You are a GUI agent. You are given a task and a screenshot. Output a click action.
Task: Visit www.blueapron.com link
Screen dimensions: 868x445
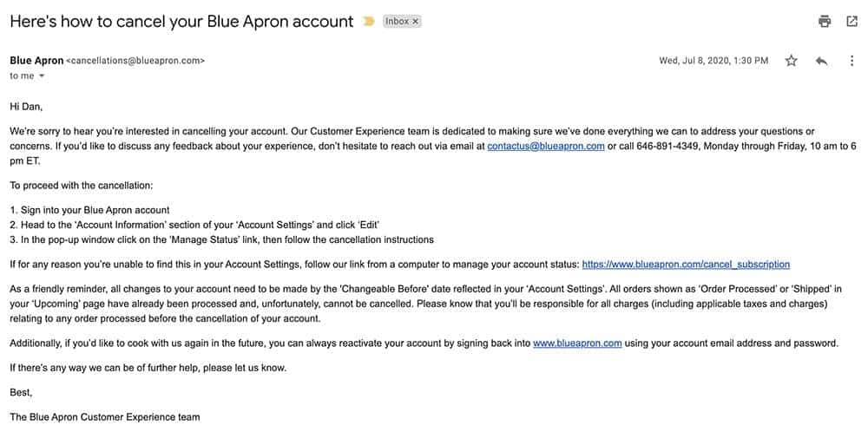coord(577,344)
